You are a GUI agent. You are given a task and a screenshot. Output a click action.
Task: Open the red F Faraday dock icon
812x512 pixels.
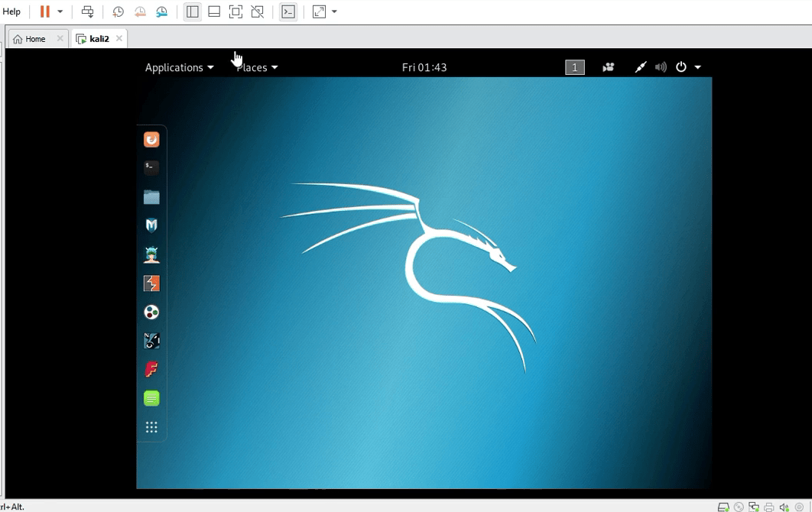pyautogui.click(x=151, y=369)
